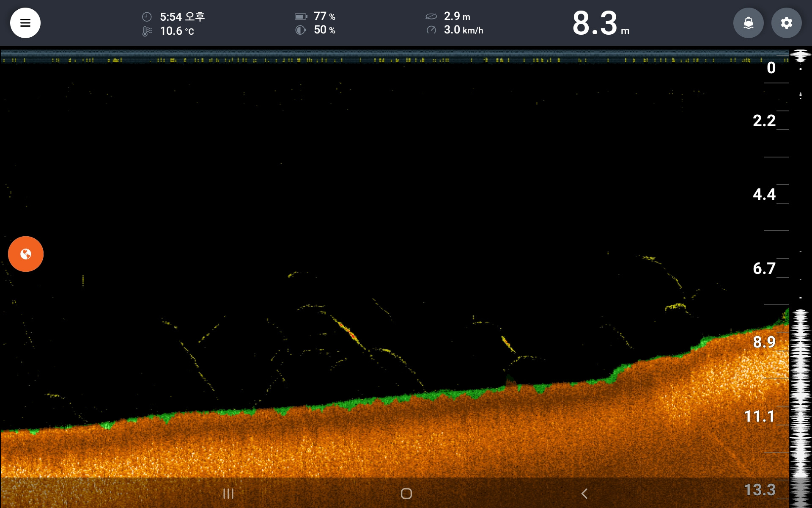
Task: Tap the clock icon beside 5:54
Action: coord(147,17)
